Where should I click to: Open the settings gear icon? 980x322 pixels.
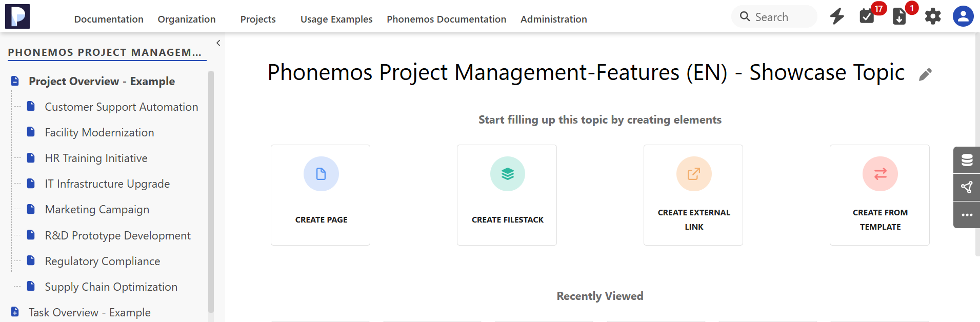[933, 16]
